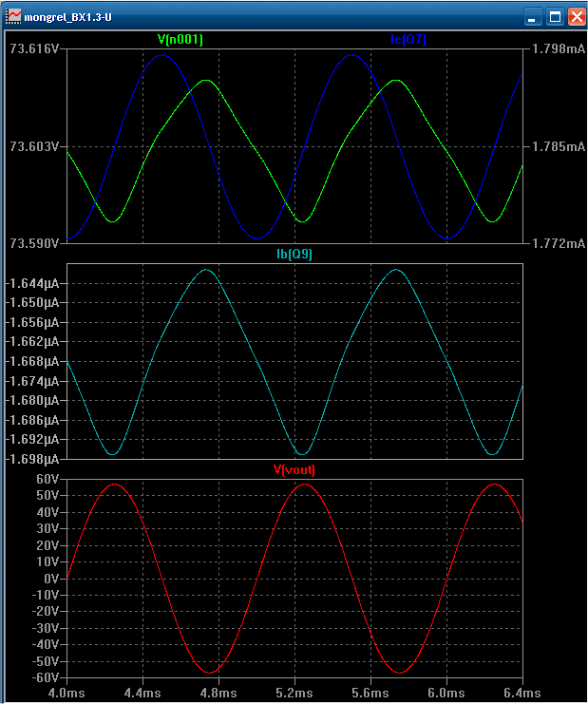Screen dimensions: 588x704
Task: Click the -1.686µA axis label
Action: (32, 421)
